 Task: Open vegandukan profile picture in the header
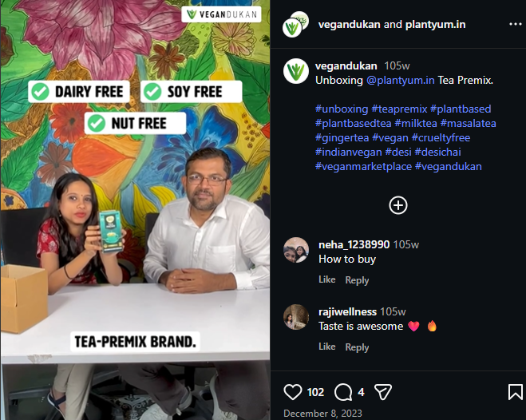point(295,25)
